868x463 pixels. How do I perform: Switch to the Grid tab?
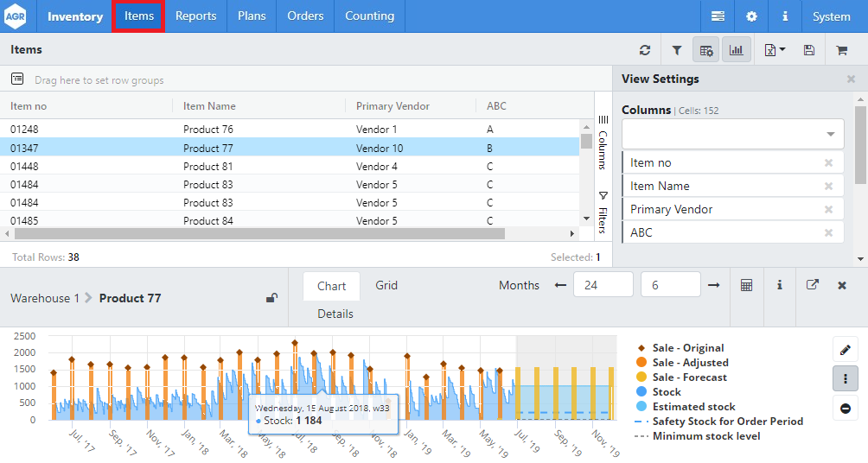pyautogui.click(x=386, y=285)
